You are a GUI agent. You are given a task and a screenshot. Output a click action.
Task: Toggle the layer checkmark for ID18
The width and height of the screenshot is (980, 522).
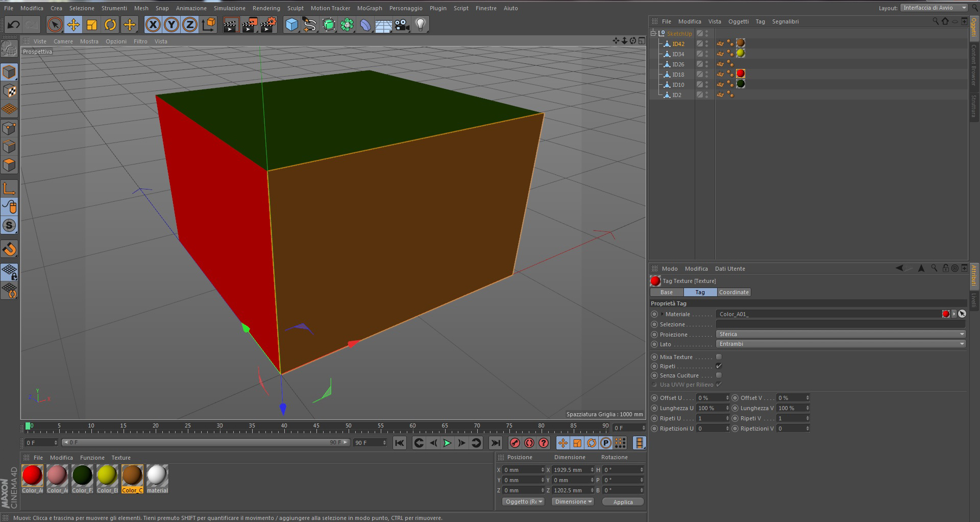tap(700, 74)
